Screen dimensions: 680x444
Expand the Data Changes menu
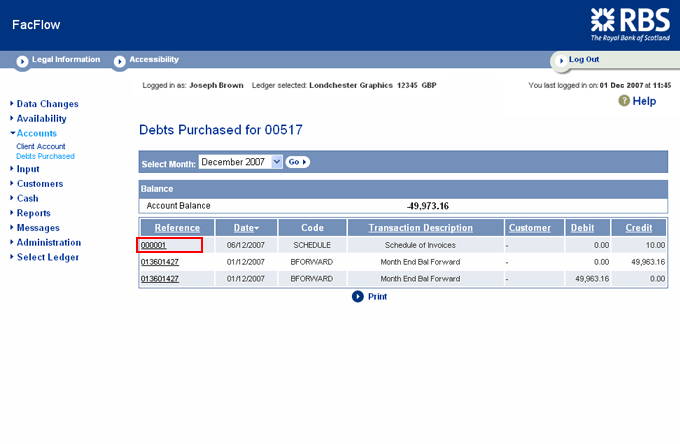(x=47, y=104)
